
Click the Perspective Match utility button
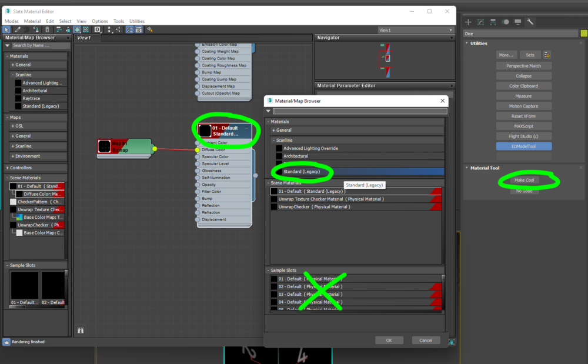[x=523, y=66]
